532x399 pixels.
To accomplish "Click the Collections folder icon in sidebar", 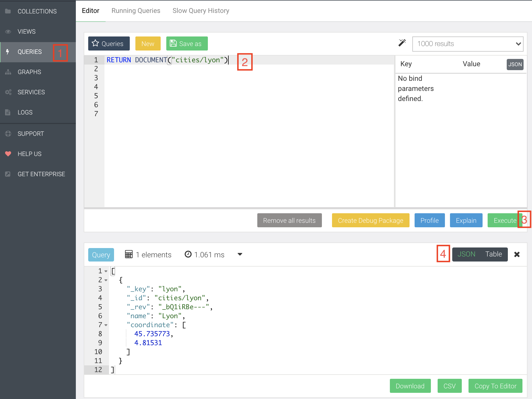I will pos(8,11).
